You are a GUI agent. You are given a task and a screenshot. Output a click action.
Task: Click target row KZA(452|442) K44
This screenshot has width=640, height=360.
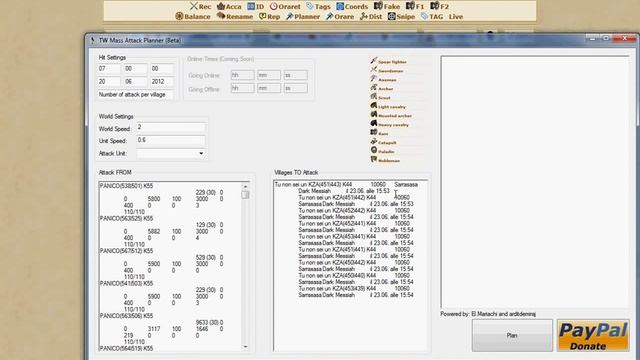tap(354, 211)
